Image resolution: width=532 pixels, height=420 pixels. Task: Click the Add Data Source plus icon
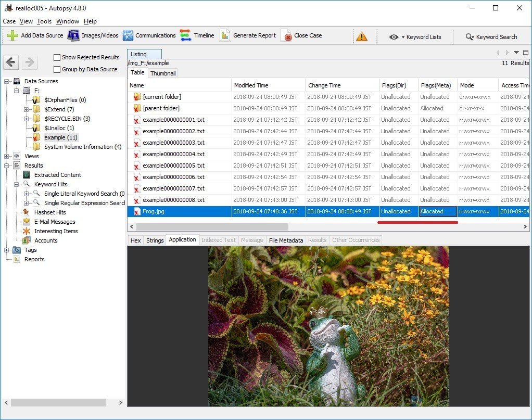pyautogui.click(x=12, y=35)
